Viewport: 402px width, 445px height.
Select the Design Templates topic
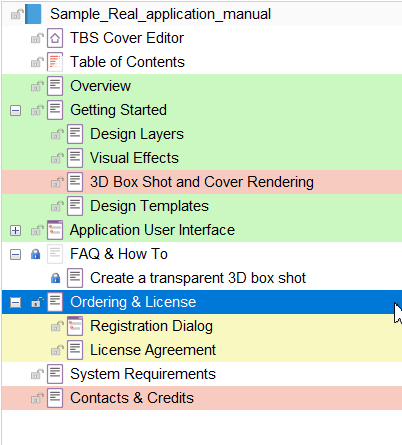(x=149, y=206)
